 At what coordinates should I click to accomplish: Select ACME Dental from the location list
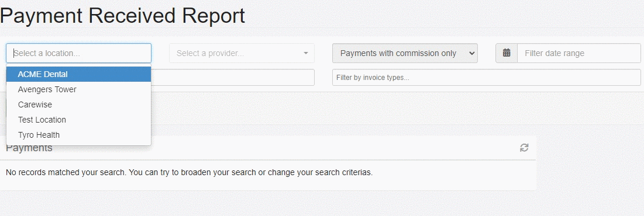tap(78, 74)
